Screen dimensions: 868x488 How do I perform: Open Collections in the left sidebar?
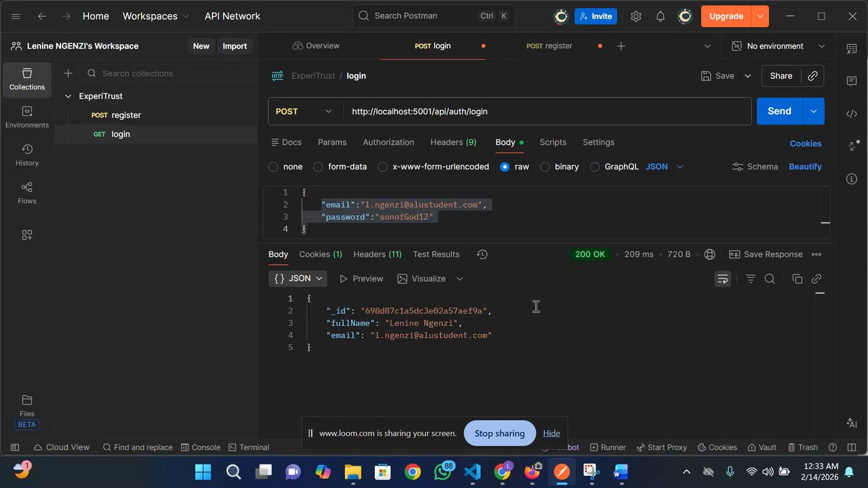point(27,79)
